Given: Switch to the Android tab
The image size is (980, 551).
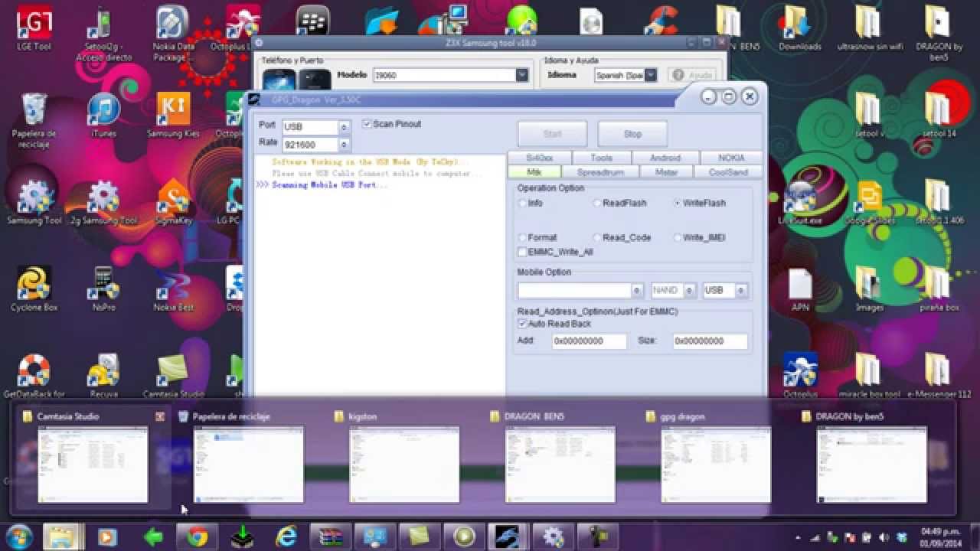Looking at the screenshot, I should [665, 158].
